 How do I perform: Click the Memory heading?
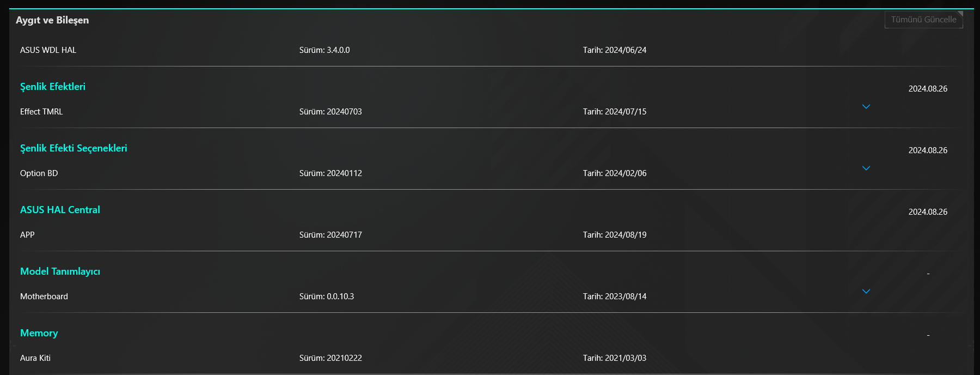pos(39,333)
